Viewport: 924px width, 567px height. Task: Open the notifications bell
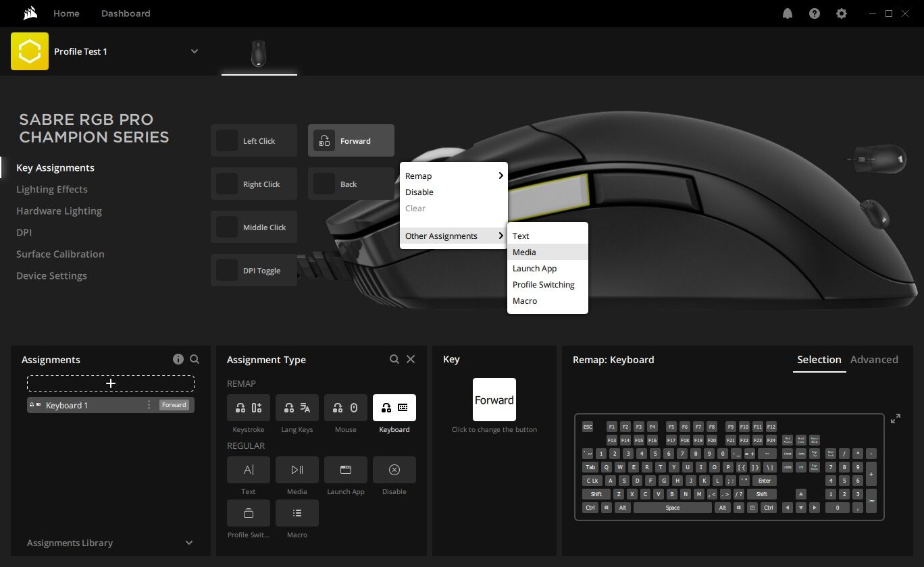788,13
